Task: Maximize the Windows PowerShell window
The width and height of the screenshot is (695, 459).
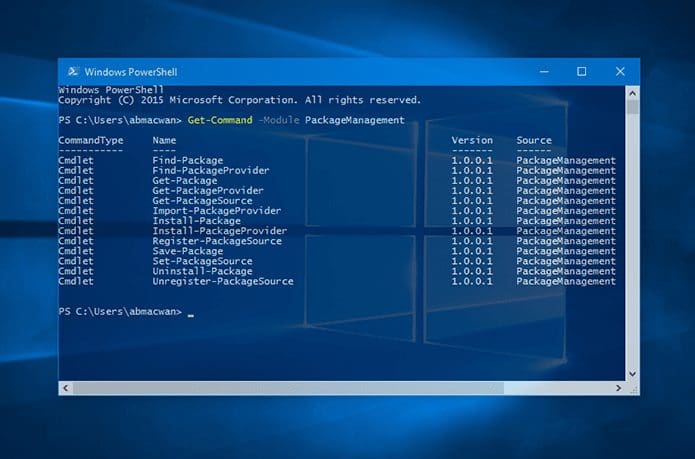Action: (x=582, y=71)
